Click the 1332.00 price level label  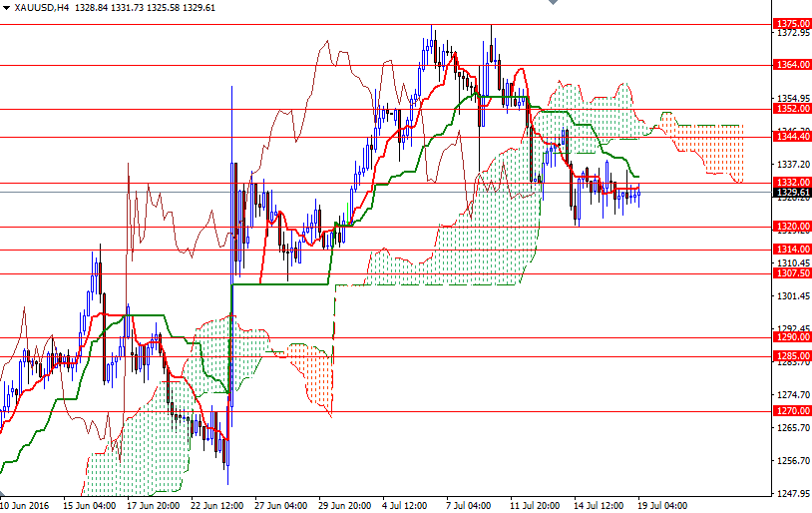(792, 182)
